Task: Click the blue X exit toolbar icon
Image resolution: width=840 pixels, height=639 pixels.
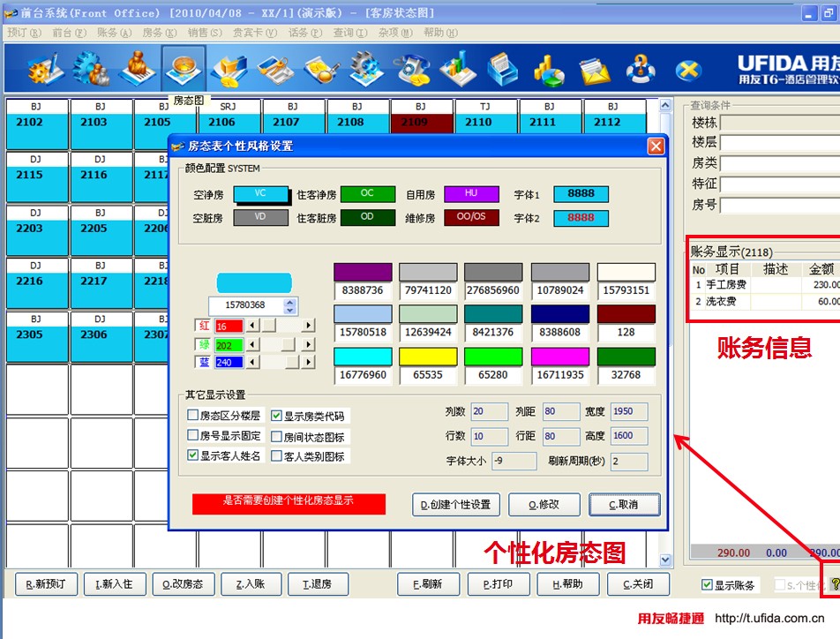Action: (687, 69)
